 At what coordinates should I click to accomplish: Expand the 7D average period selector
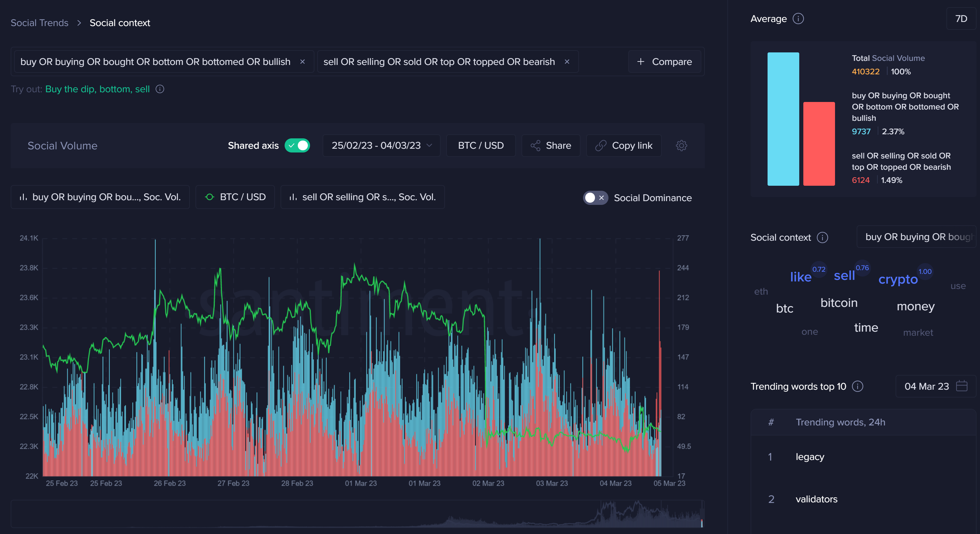tap(960, 18)
